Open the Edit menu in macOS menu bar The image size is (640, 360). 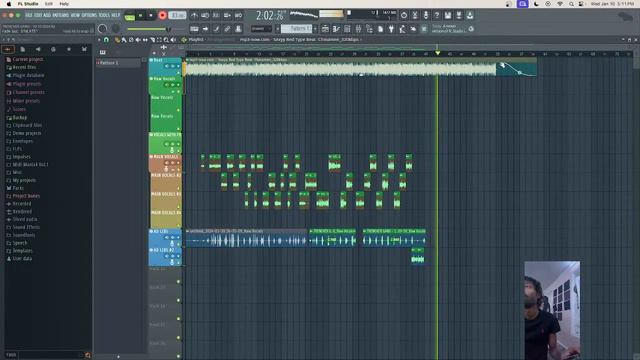(x=49, y=4)
